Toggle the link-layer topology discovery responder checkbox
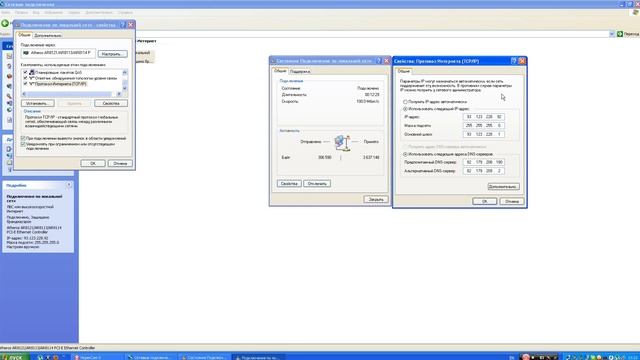The width and height of the screenshot is (640, 360). 25,78
